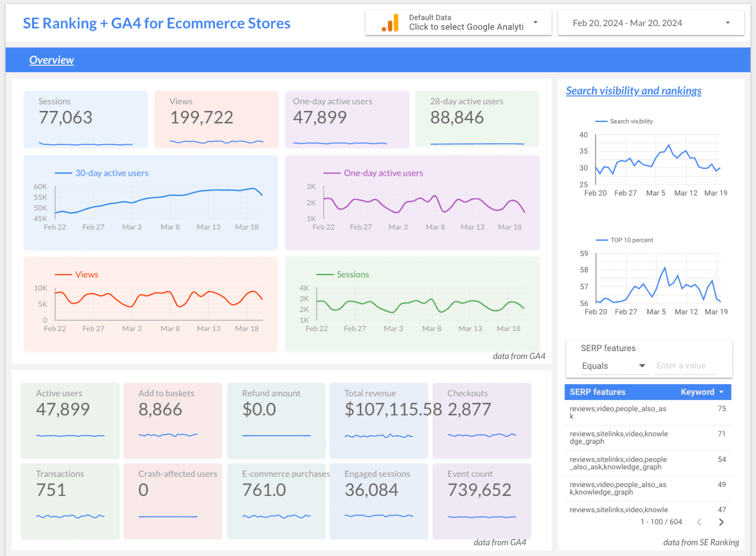Click the Google Analytics icon in the data selector

[x=390, y=22]
